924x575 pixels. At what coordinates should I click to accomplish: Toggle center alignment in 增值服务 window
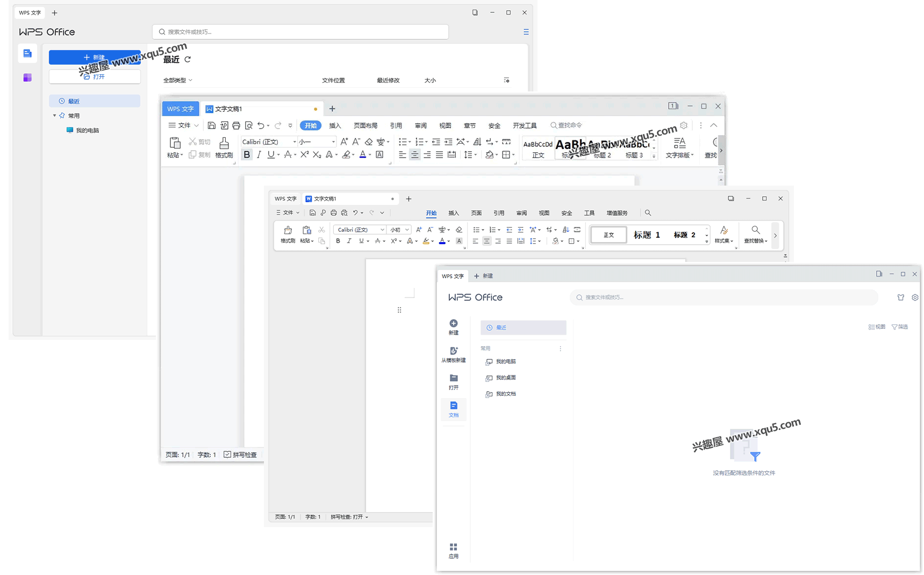486,241
